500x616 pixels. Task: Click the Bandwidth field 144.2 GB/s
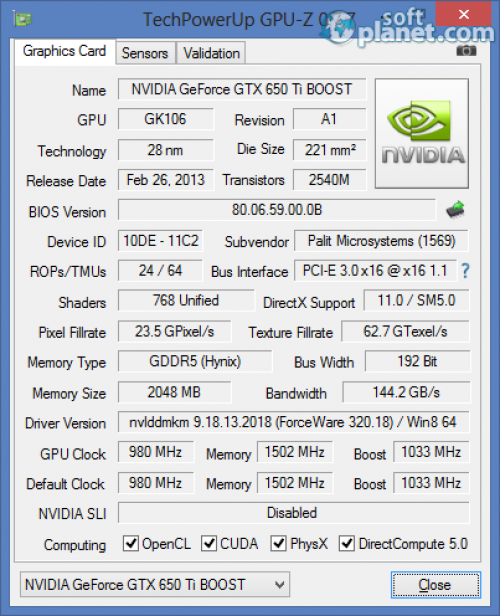tap(406, 392)
